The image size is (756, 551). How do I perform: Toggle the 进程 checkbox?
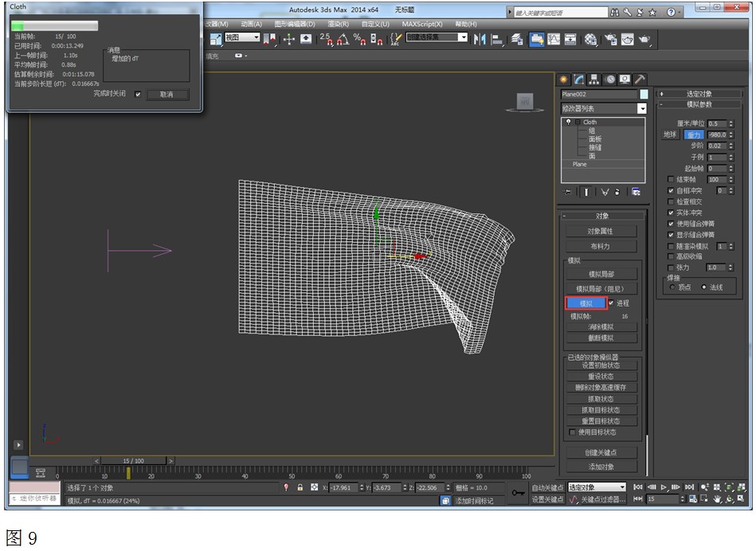[611, 303]
